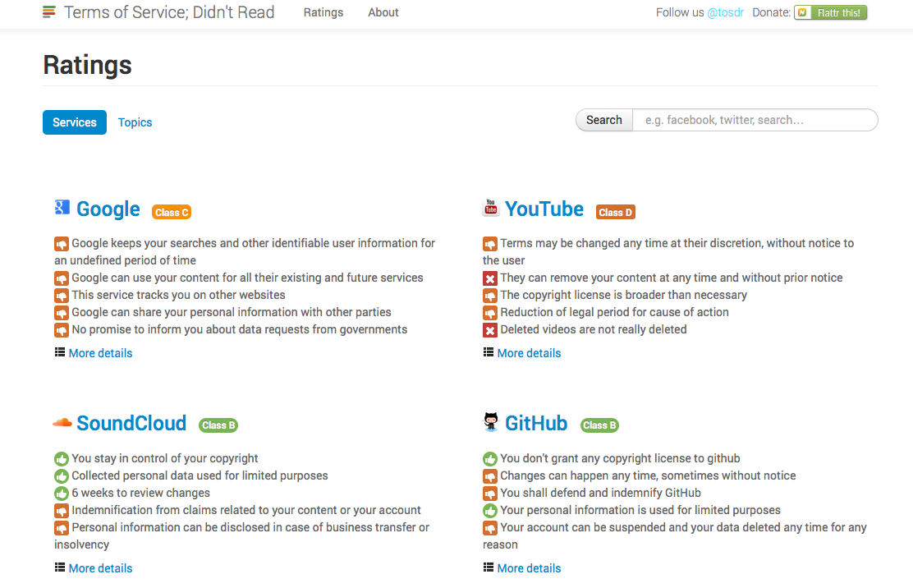Click the 'Class D' badge next to YouTube

[x=616, y=213]
